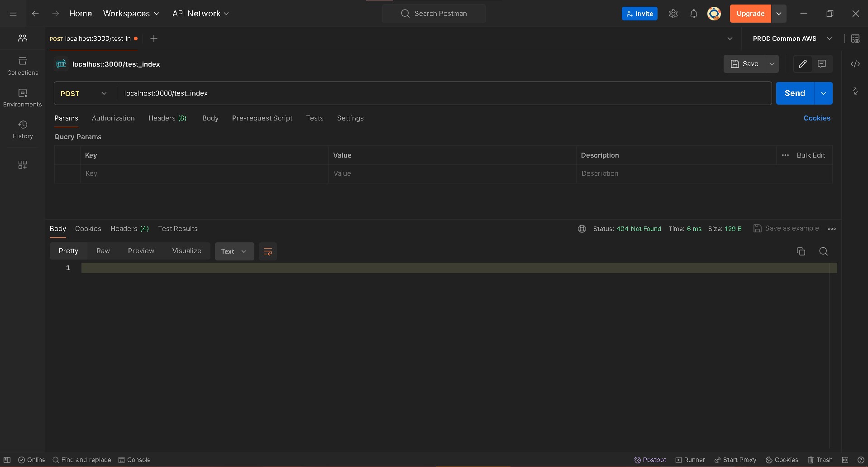Image resolution: width=868 pixels, height=467 pixels.
Task: Open the Environments sidebar panel
Action: (23, 98)
